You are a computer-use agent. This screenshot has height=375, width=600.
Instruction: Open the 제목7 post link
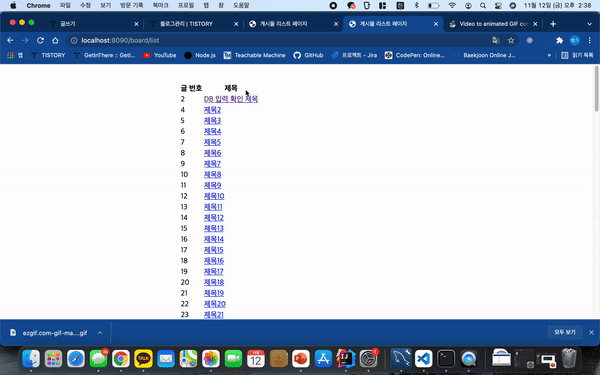(x=212, y=164)
